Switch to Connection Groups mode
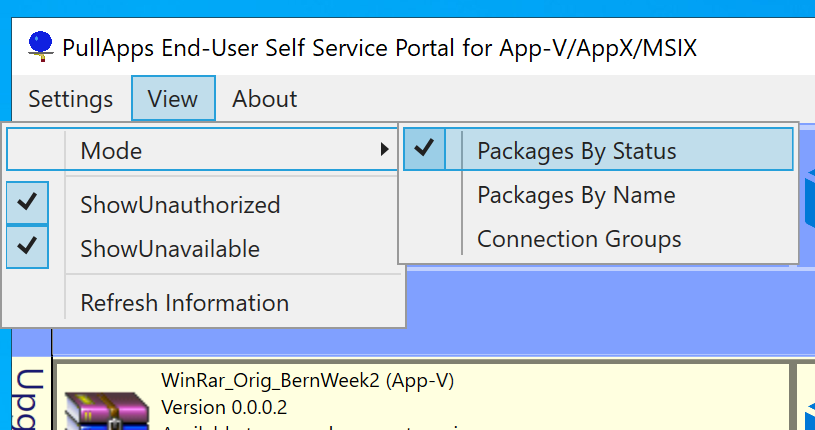Viewport: 815px width, 430px height. (579, 239)
